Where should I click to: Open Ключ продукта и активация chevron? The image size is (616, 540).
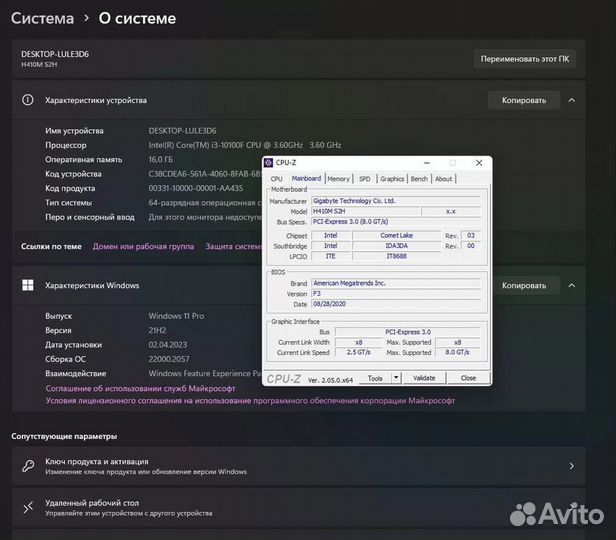click(572, 466)
